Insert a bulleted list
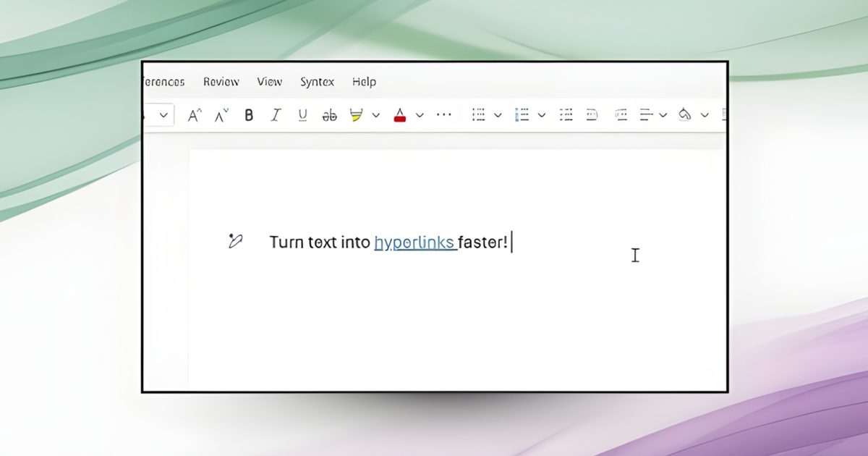The image size is (868, 456). 478,115
